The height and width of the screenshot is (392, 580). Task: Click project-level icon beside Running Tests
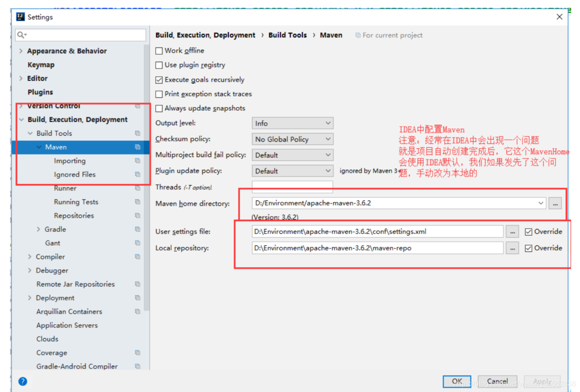(137, 202)
